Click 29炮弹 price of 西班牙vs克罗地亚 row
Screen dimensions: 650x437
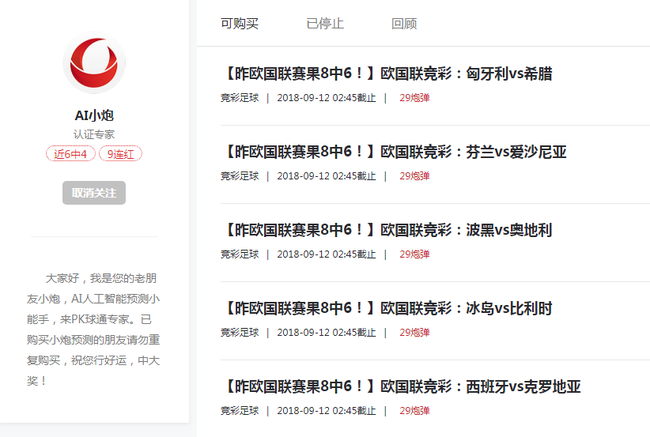tap(415, 411)
